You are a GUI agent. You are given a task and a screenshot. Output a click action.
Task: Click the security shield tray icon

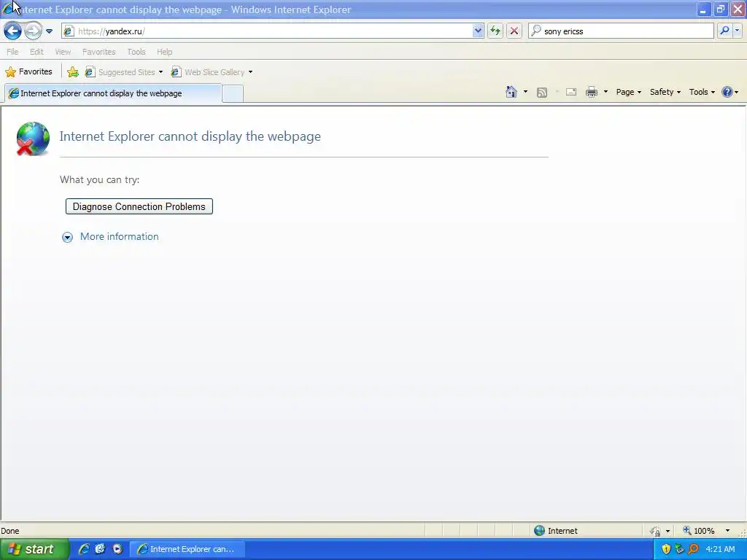666,550
